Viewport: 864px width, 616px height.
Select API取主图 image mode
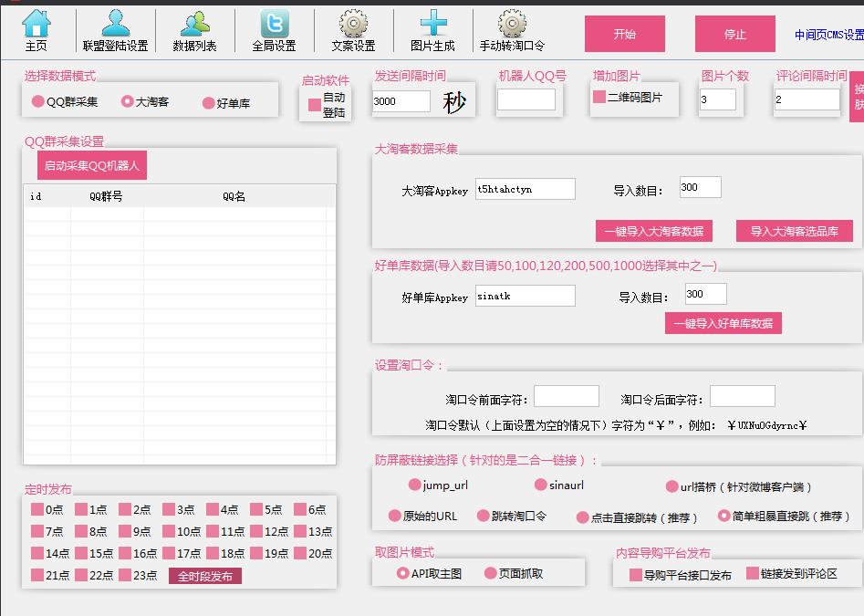coord(402,573)
